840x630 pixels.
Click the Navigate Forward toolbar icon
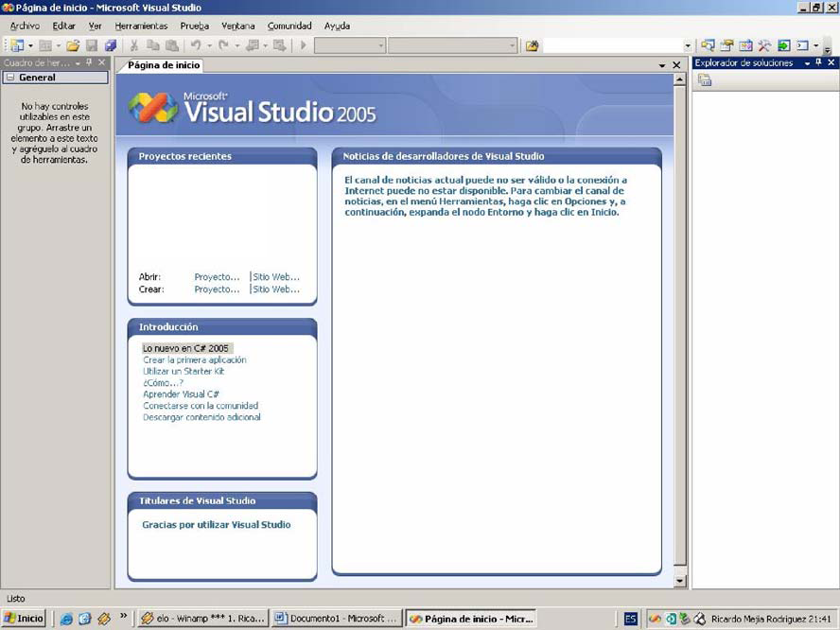279,46
